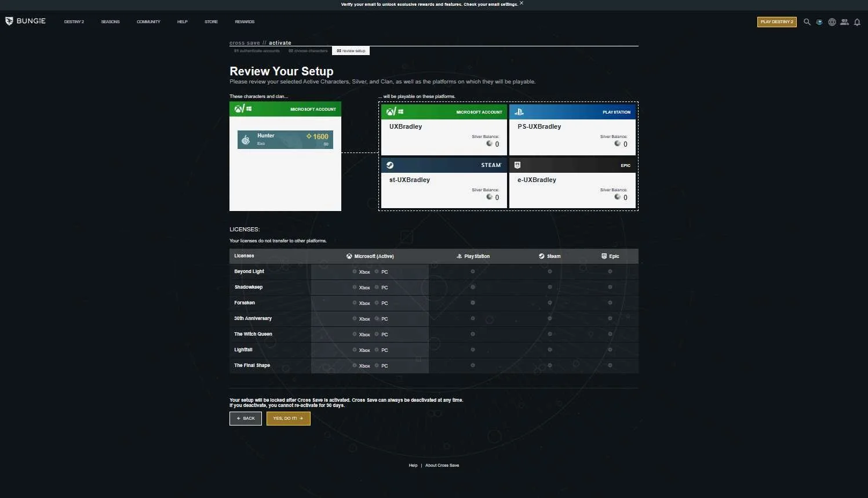Click the verify email settings banner text
The image size is (868, 498).
(x=429, y=4)
